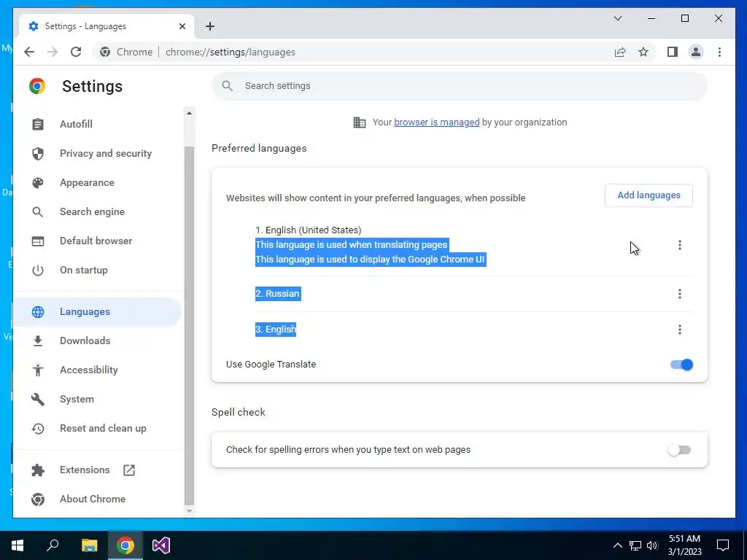This screenshot has width=747, height=560.
Task: Click the Privacy and security shield icon
Action: 38,153
